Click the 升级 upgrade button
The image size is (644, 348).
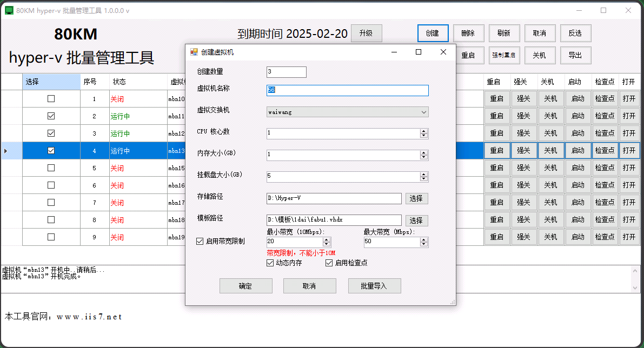coord(367,33)
